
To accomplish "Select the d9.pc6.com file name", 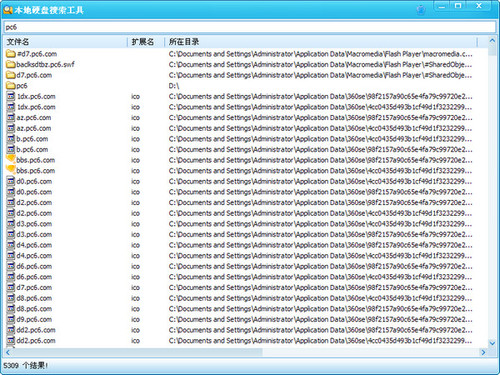I will coord(34,319).
